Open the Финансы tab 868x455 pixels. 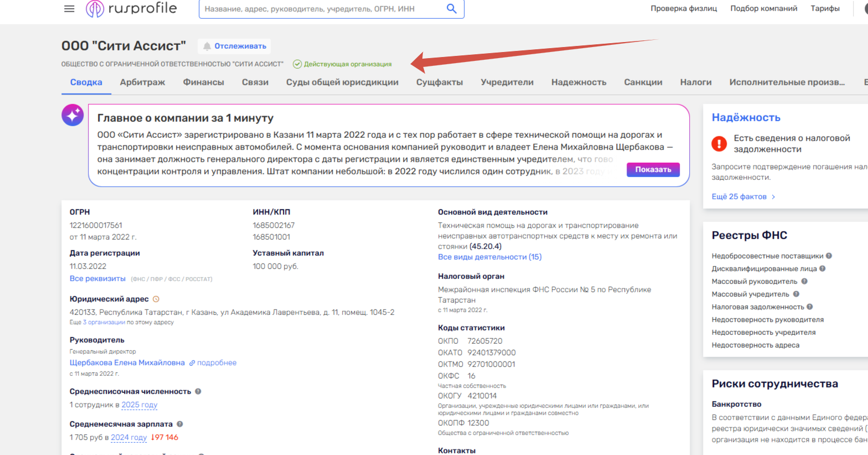pos(204,82)
